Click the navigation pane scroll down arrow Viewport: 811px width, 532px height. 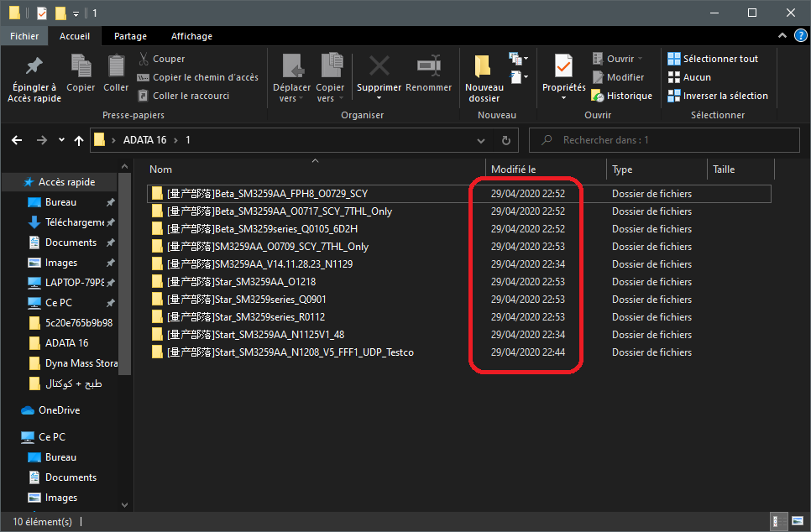[x=124, y=504]
